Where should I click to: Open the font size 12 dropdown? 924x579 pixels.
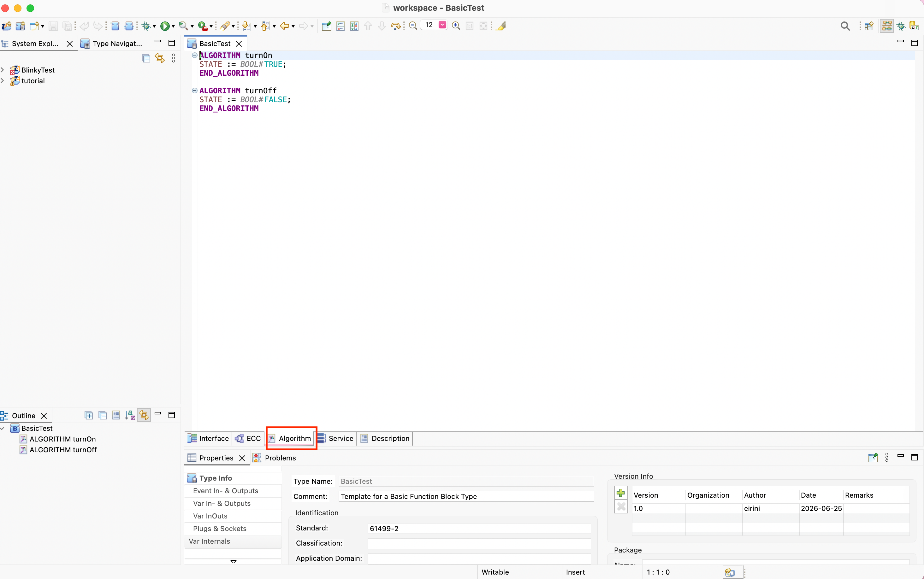click(x=442, y=25)
